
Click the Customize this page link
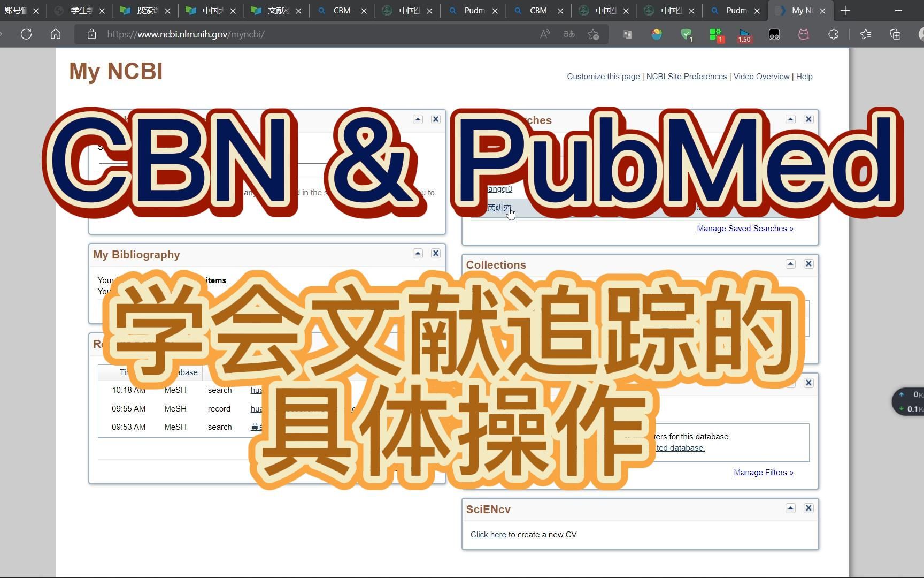pyautogui.click(x=603, y=76)
